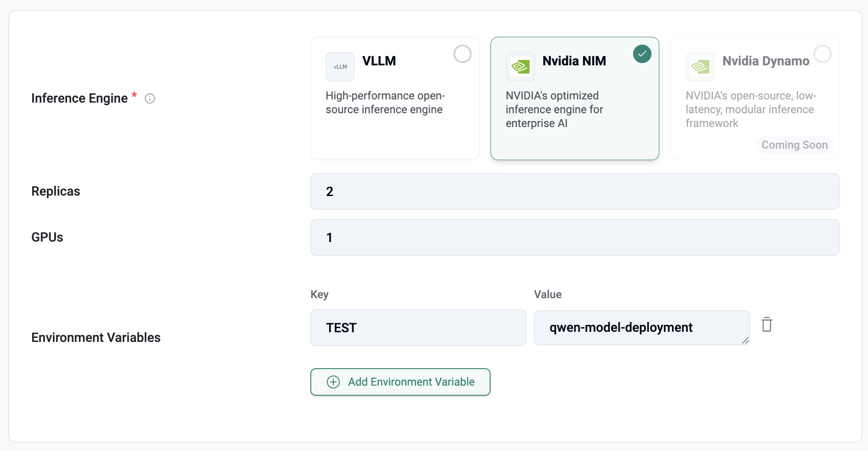This screenshot has height=451, width=868.
Task: Click the resize handle of the Value textarea
Action: (745, 341)
